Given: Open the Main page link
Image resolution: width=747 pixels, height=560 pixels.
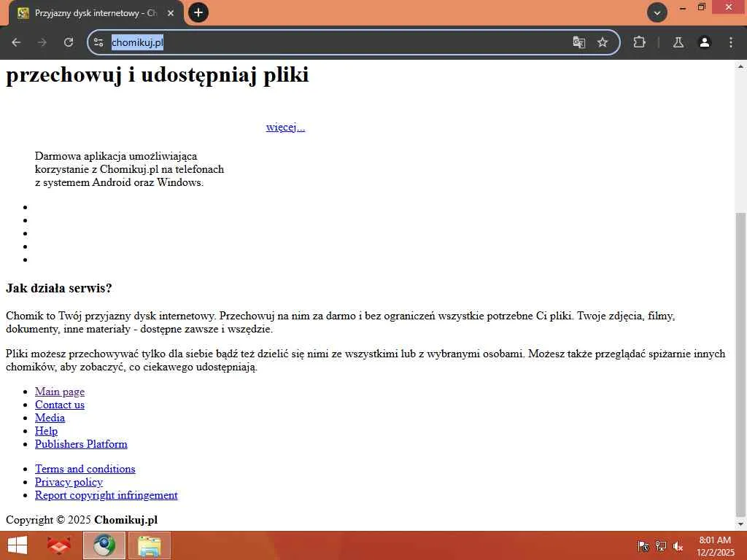Looking at the screenshot, I should pyautogui.click(x=60, y=392).
